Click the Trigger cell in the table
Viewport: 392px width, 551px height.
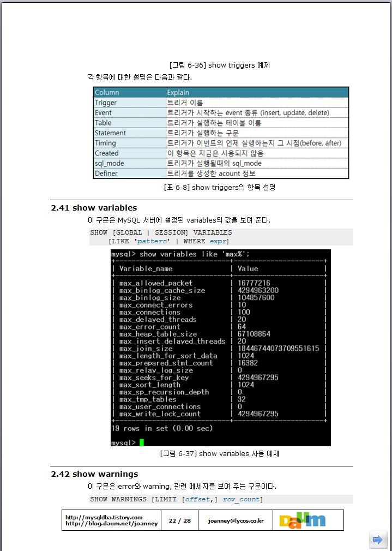pyautogui.click(x=130, y=103)
